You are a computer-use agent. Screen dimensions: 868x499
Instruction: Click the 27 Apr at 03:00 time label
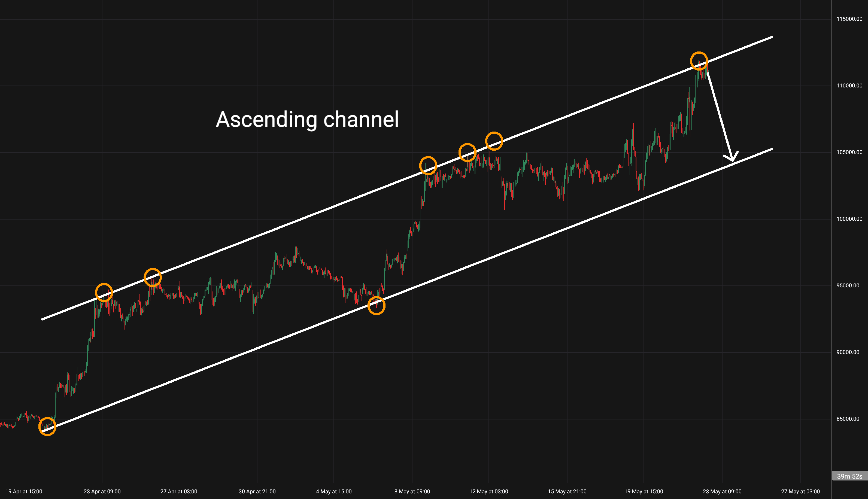[x=179, y=491]
